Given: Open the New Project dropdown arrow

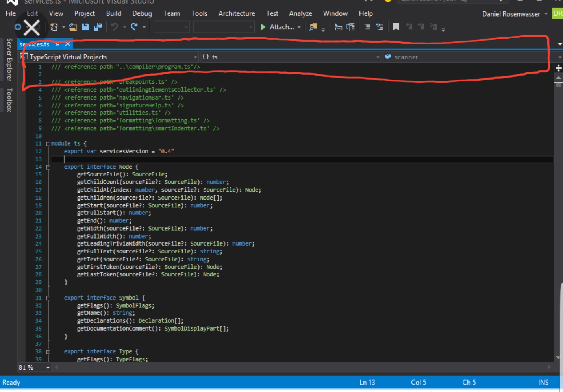Looking at the screenshot, I should click(x=63, y=27).
